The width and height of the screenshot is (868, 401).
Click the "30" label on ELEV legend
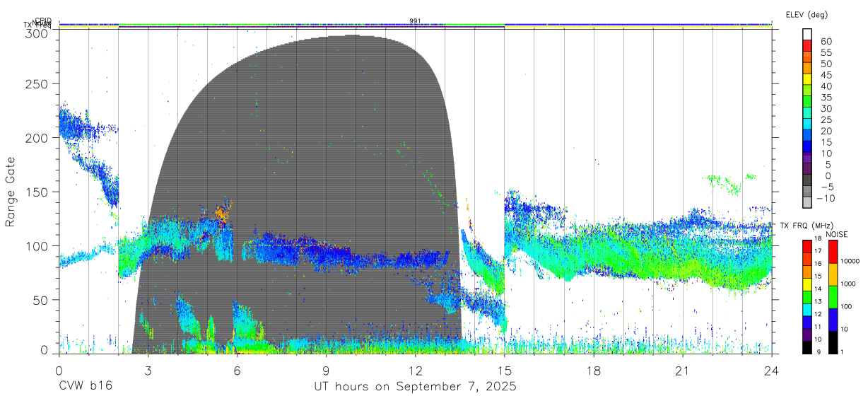pos(825,108)
